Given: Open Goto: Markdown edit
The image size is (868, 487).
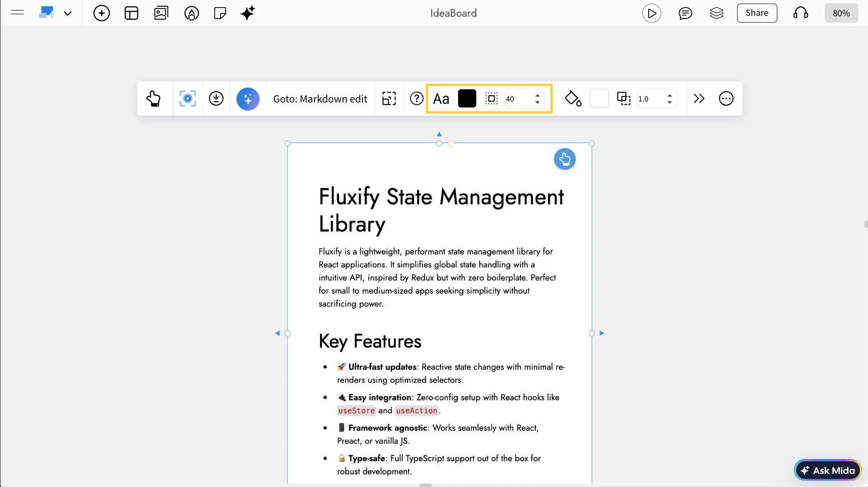Looking at the screenshot, I should tap(320, 99).
